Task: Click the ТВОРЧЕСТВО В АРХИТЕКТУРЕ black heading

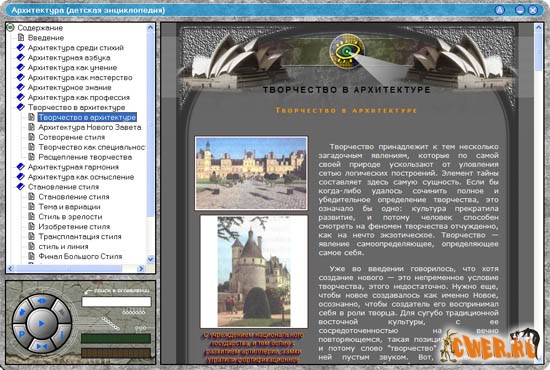Action: tap(347, 90)
